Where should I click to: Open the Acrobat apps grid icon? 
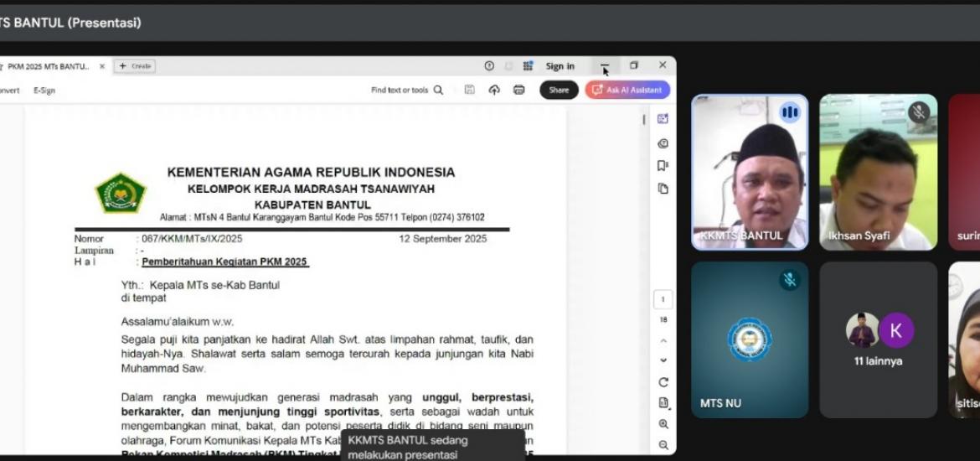point(529,65)
